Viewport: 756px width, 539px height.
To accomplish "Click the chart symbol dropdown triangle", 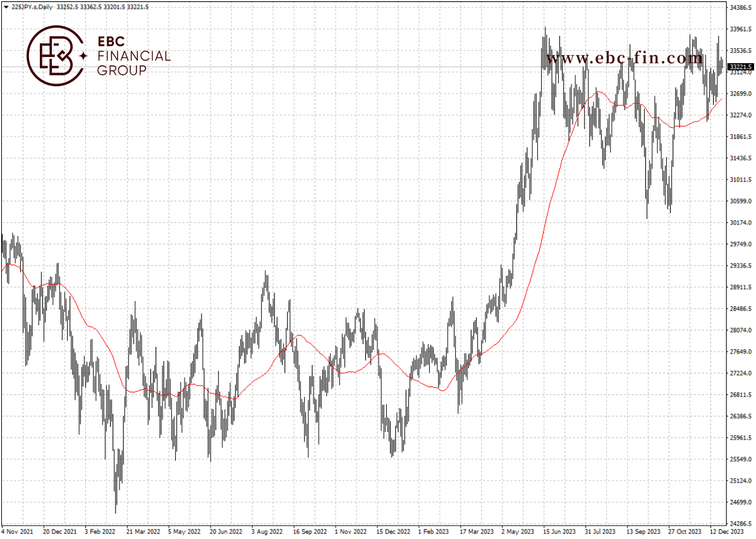I will point(6,7).
